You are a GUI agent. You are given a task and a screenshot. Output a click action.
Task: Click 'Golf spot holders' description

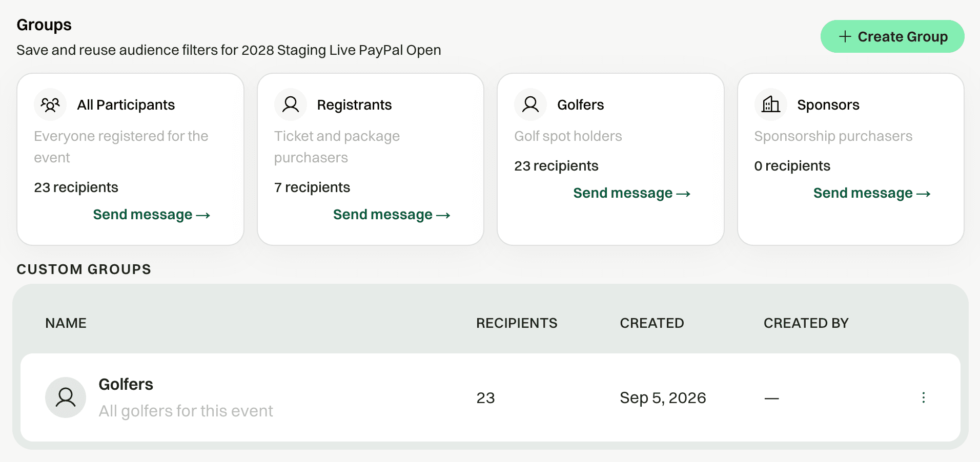[x=568, y=136]
